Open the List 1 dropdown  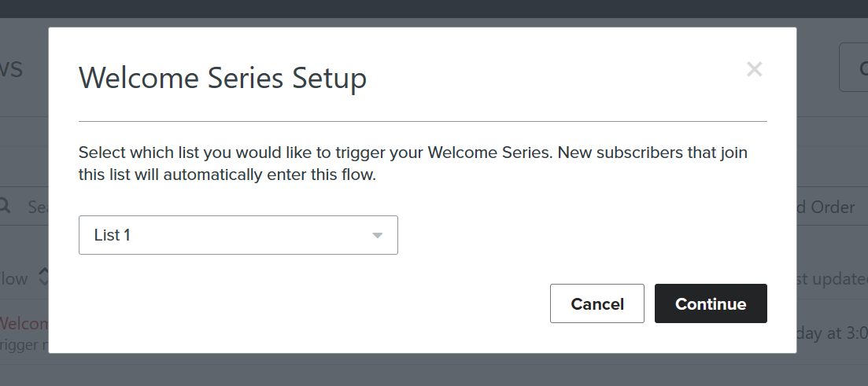pos(238,235)
